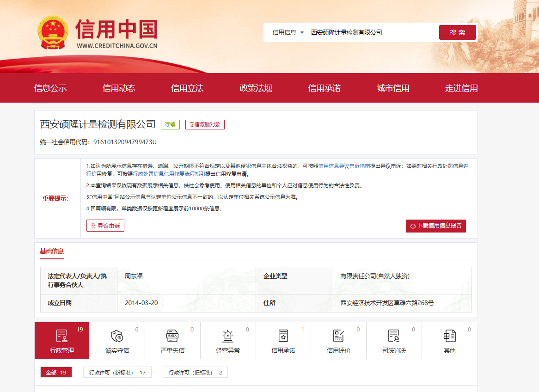
Task: Filter by 全部 19 records
Action: click(56, 373)
